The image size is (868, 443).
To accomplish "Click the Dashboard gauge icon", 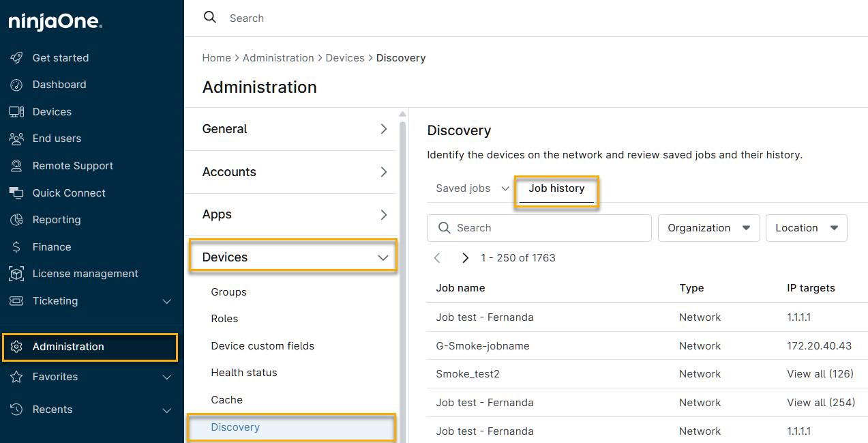I will pyautogui.click(x=16, y=85).
